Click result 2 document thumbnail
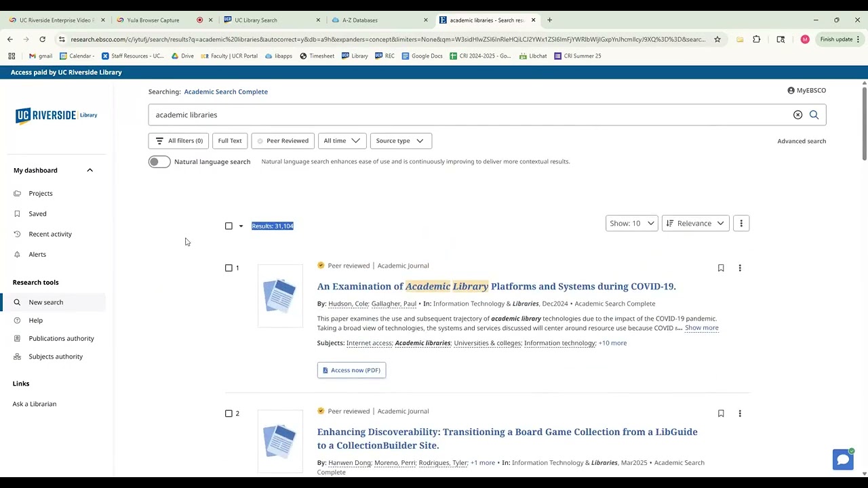Viewport: 868px width, 488px height. click(280, 441)
